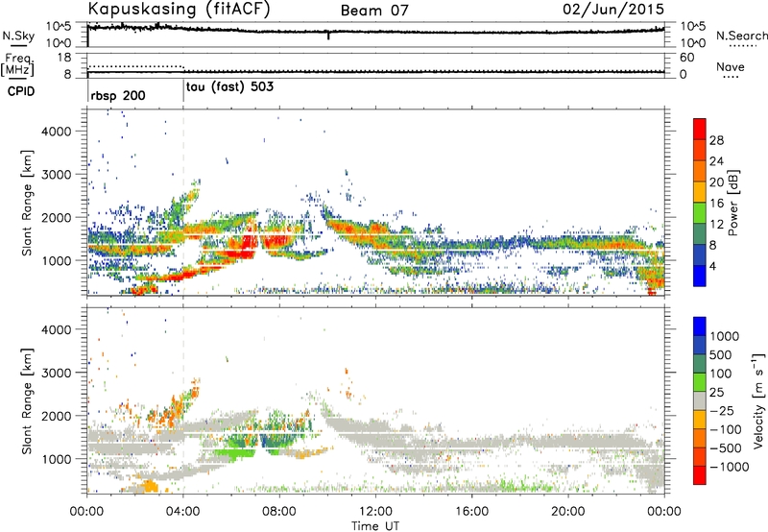Click the 'N.Sky' legend label
Screen dimensions: 768x532
pyautogui.click(x=18, y=36)
